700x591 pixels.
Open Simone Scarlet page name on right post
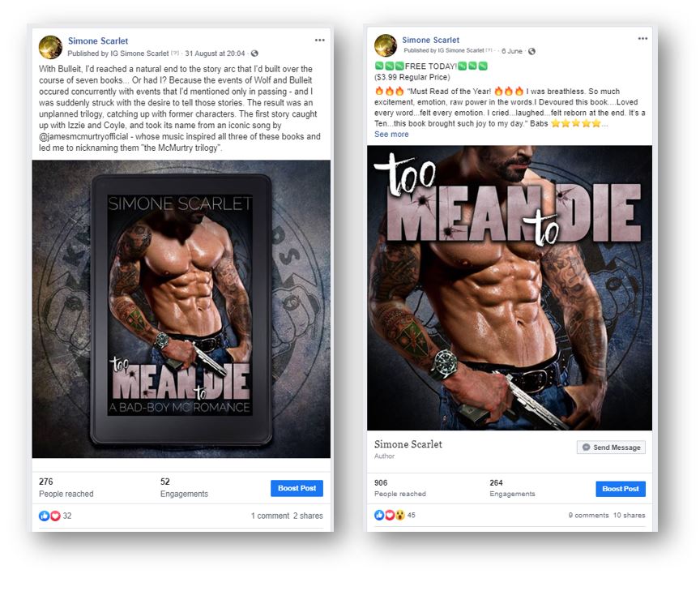tap(430, 41)
